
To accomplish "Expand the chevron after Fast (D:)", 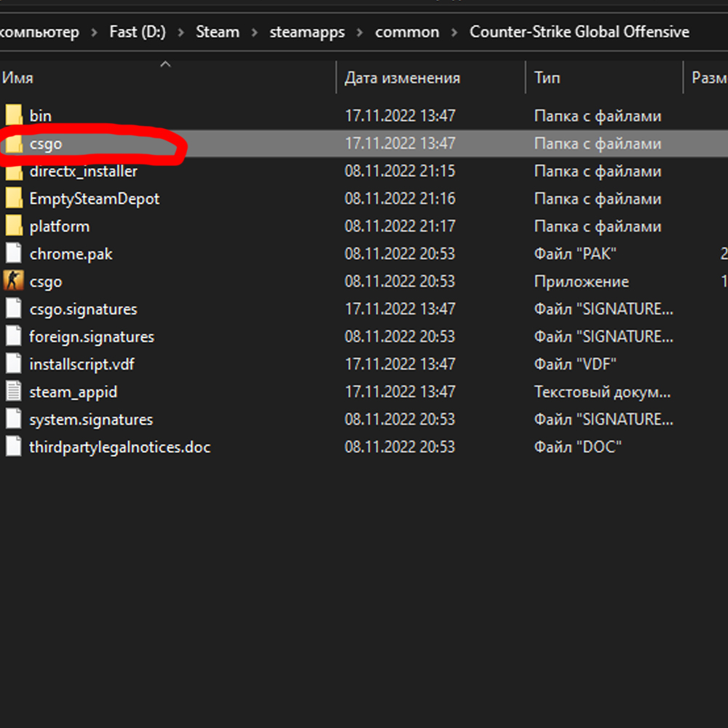I will click(181, 33).
